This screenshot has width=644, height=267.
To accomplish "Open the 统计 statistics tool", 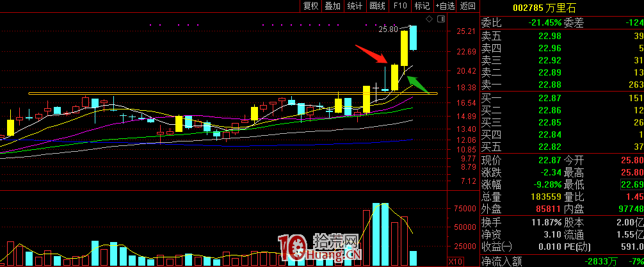I will point(355,6).
